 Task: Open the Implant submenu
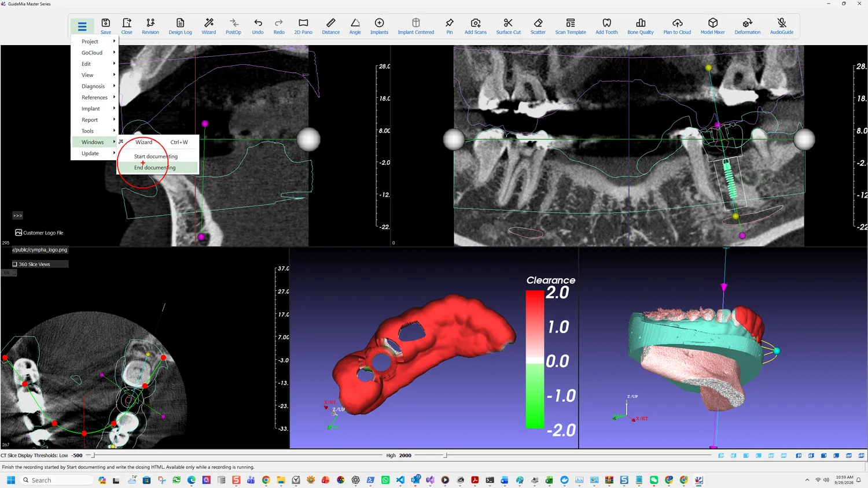point(94,109)
